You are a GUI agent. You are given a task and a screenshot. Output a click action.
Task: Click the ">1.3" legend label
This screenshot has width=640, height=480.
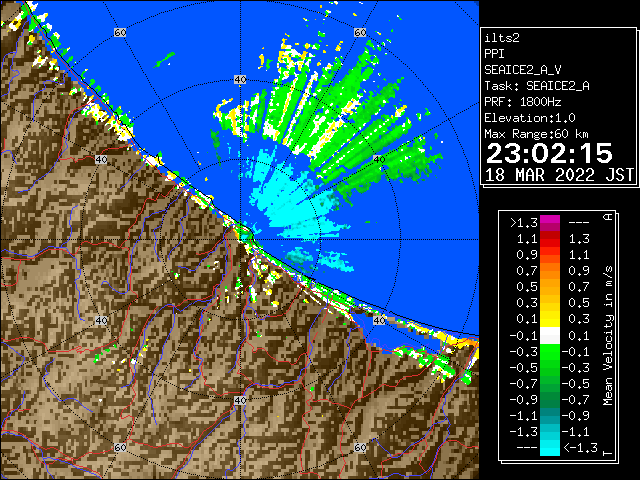[524, 223]
